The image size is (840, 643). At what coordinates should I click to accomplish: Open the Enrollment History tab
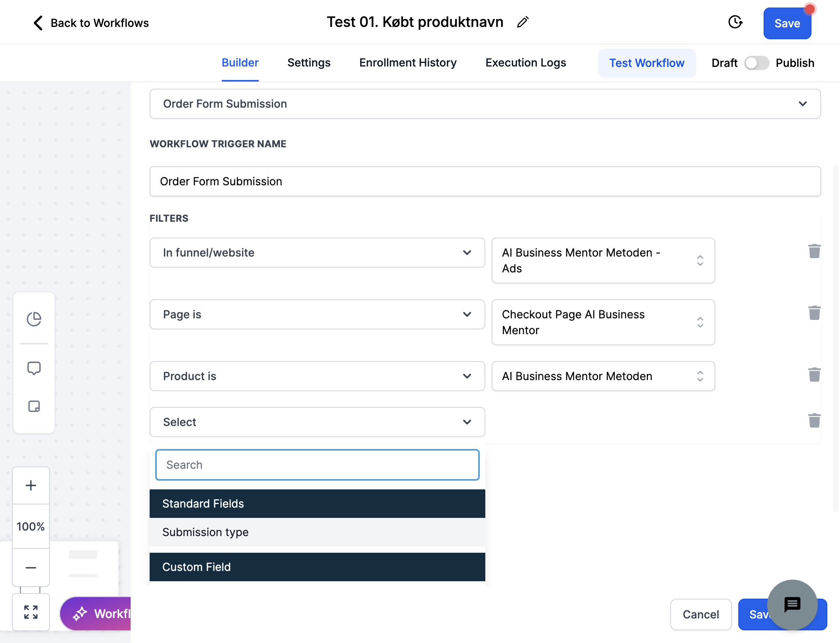(x=408, y=63)
